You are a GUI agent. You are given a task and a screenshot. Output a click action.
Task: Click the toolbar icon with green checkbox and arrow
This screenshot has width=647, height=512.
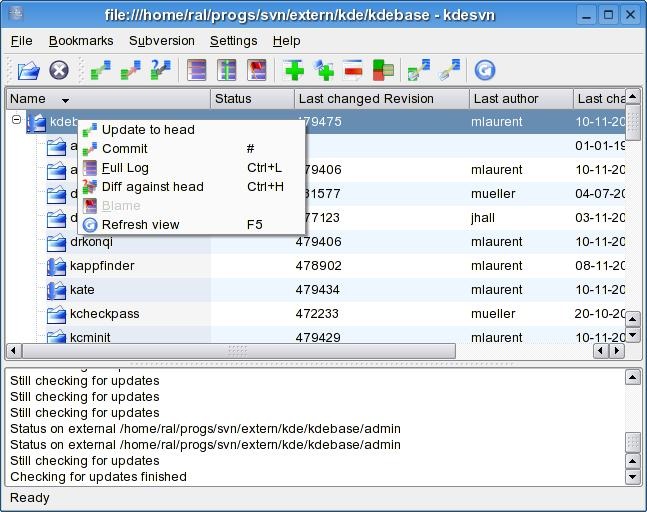(419, 70)
